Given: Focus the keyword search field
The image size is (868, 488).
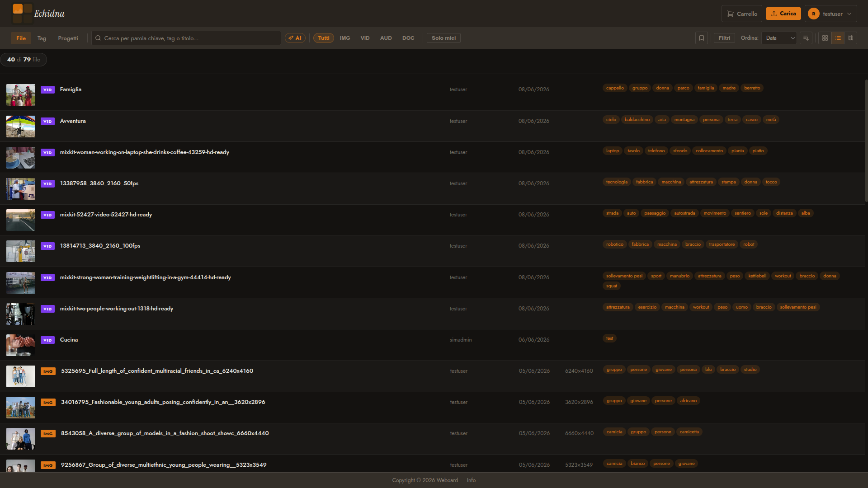Looking at the screenshot, I should (186, 38).
